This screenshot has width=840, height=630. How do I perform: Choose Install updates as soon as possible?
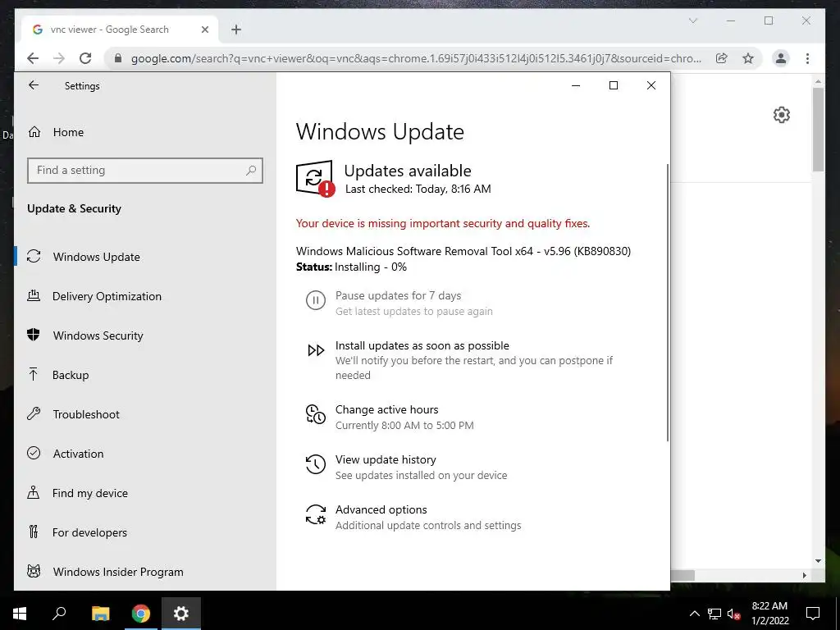tap(422, 345)
